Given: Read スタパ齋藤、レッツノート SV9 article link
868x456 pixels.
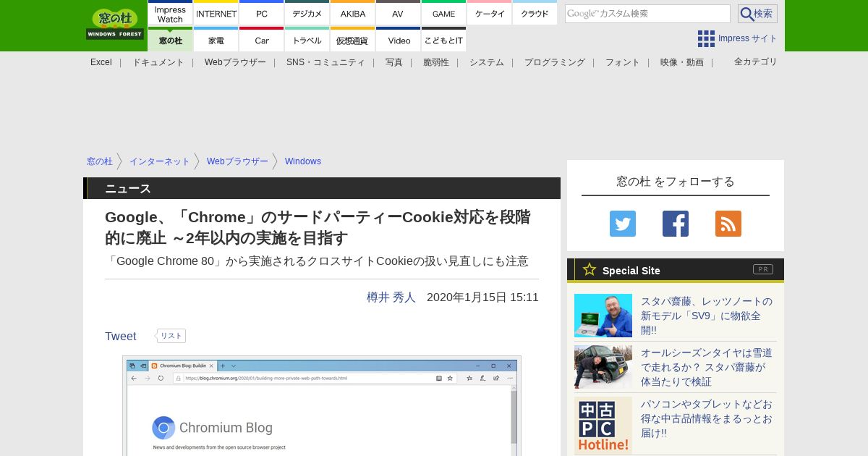Looking at the screenshot, I should pyautogui.click(x=707, y=316).
